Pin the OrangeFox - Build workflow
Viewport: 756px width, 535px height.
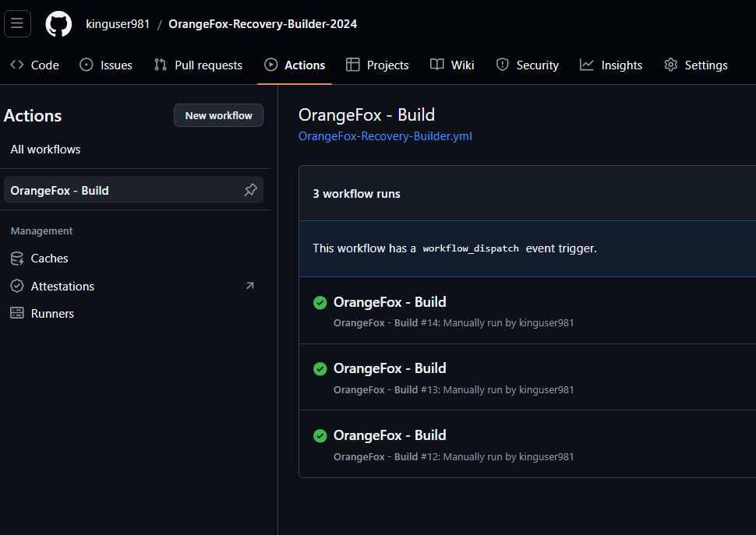(x=251, y=190)
